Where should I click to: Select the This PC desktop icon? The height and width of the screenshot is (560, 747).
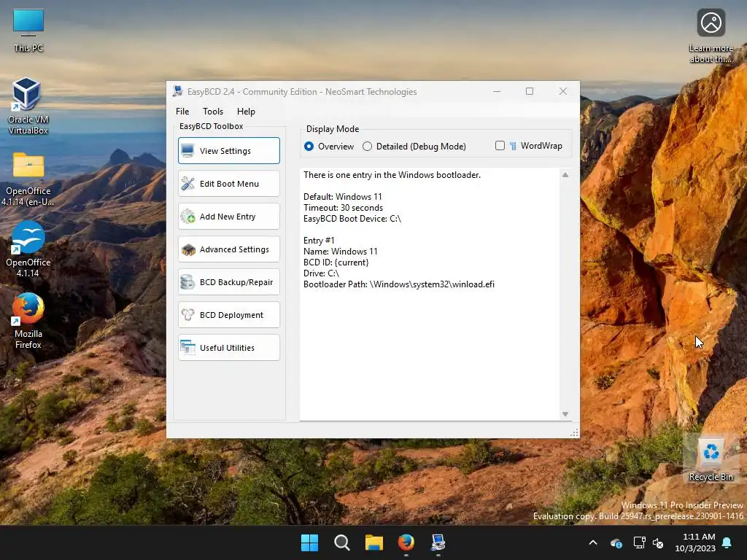pos(28,31)
